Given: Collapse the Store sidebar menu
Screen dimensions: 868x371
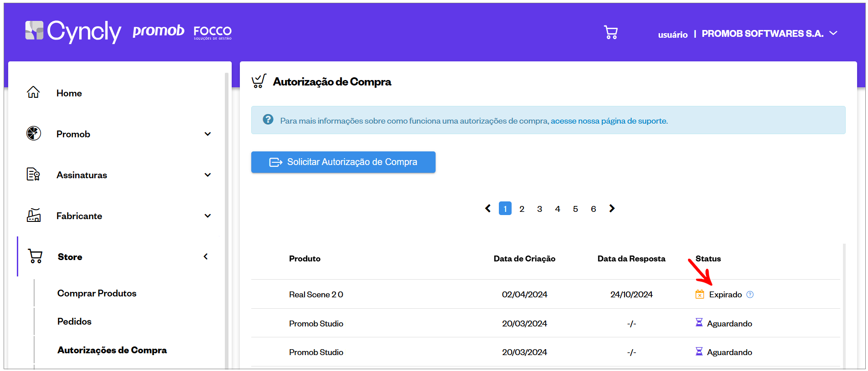Looking at the screenshot, I should click(206, 256).
